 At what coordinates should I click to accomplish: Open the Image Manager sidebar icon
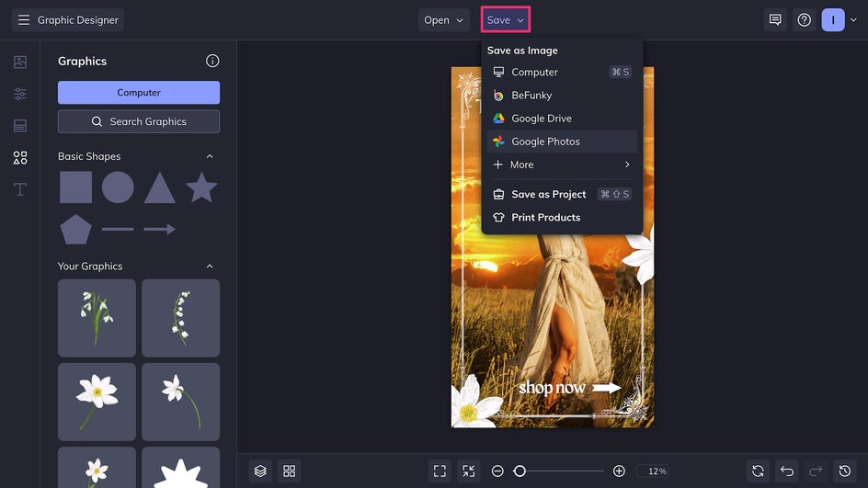[x=20, y=62]
